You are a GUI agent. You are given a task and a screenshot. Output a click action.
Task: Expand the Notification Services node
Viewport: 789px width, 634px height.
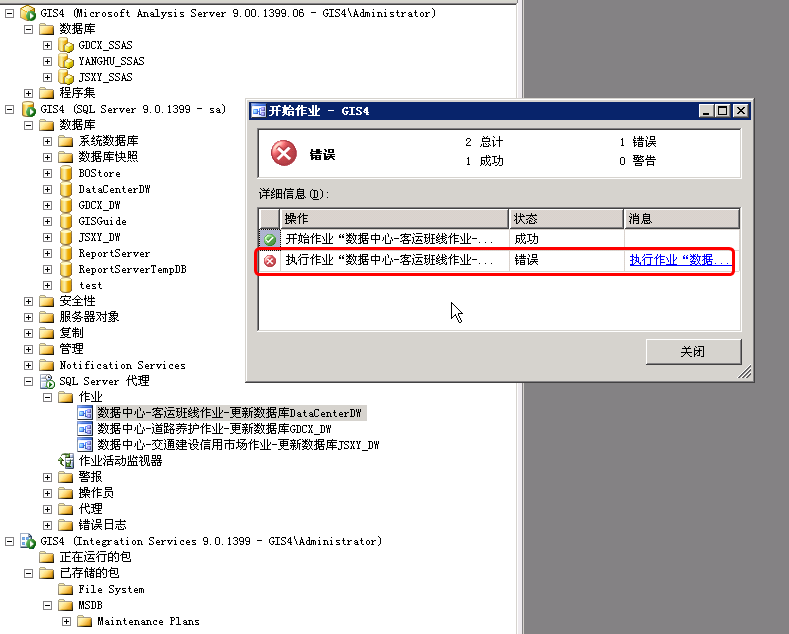[29, 366]
